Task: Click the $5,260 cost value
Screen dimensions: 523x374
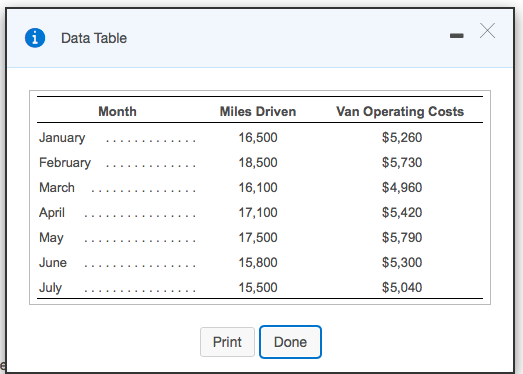Action: coord(402,137)
